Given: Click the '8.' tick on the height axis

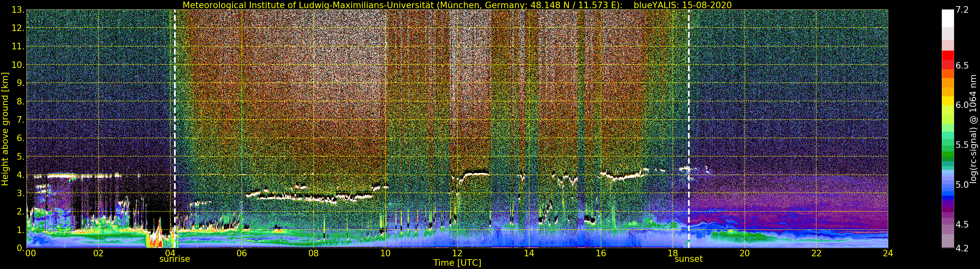Looking at the screenshot, I should (21, 102).
